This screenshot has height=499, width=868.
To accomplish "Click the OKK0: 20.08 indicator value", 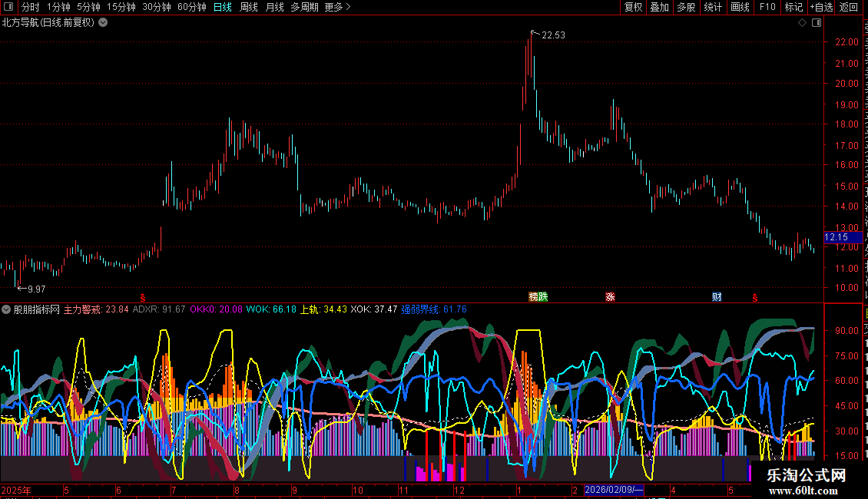I will coord(216,310).
